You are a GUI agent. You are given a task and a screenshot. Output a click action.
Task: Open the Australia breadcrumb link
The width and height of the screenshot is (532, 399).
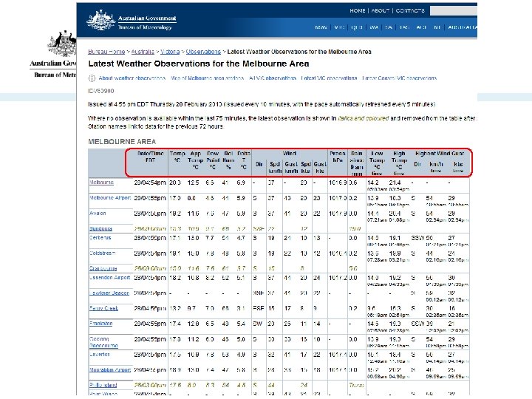pyautogui.click(x=143, y=52)
